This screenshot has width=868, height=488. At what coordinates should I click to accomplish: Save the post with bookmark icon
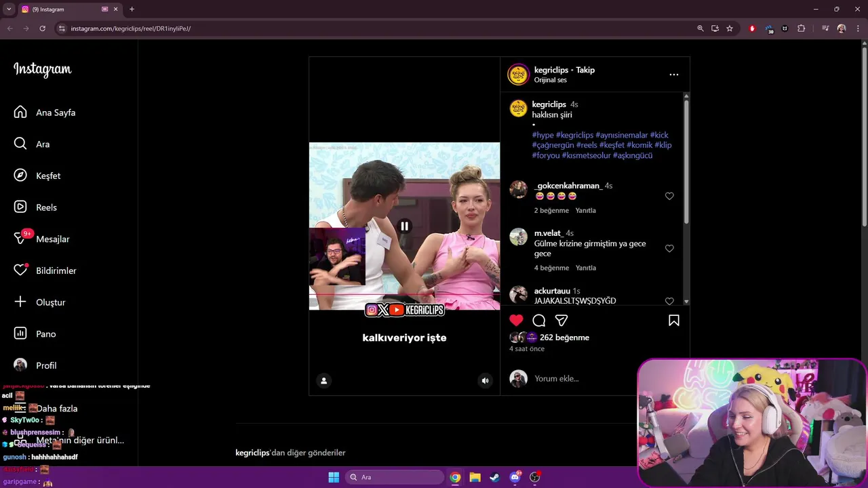point(674,321)
